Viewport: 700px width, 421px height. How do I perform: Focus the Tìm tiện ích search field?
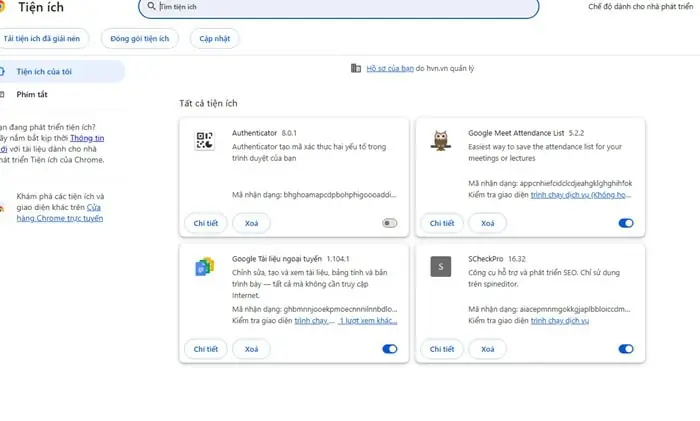[338, 7]
